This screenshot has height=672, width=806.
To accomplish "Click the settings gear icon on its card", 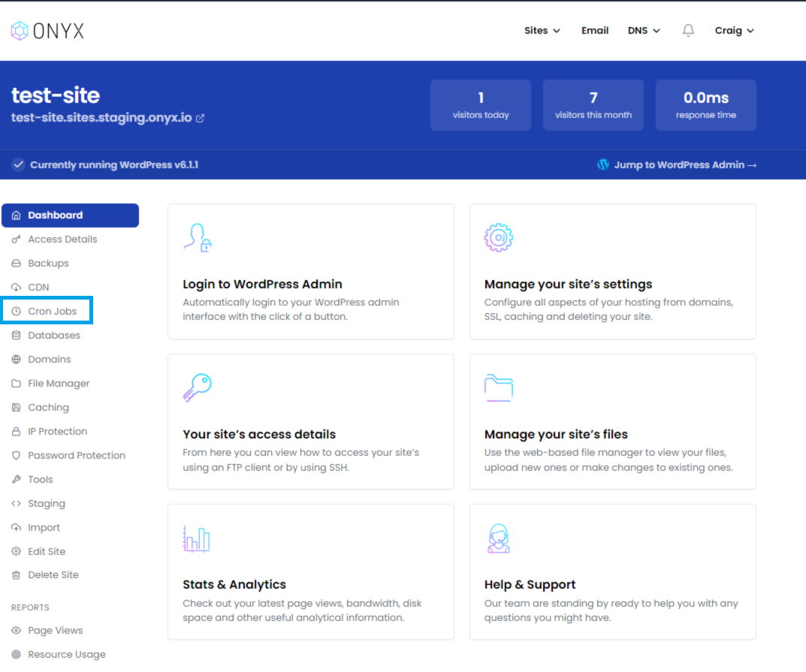I will [x=499, y=237].
